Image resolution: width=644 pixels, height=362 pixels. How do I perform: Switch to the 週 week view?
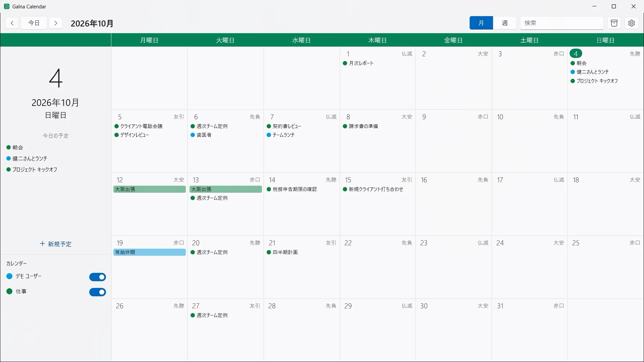click(x=505, y=23)
